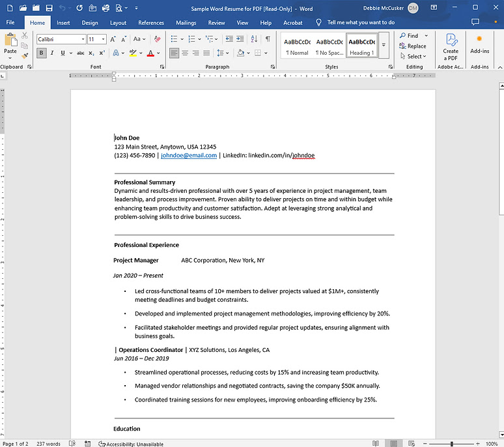The width and height of the screenshot is (504, 447).
Task: Click the Cut scissors icon
Action: 25,35
